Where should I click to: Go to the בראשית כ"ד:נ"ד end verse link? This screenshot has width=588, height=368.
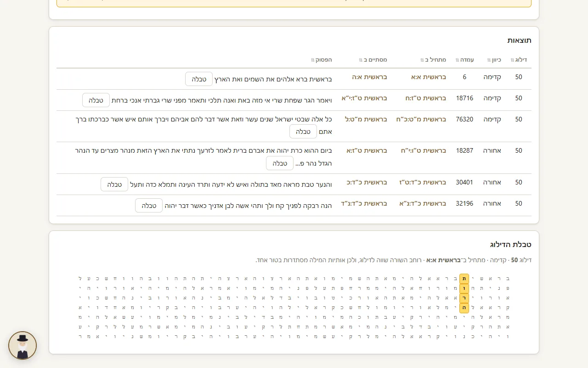[x=364, y=204]
